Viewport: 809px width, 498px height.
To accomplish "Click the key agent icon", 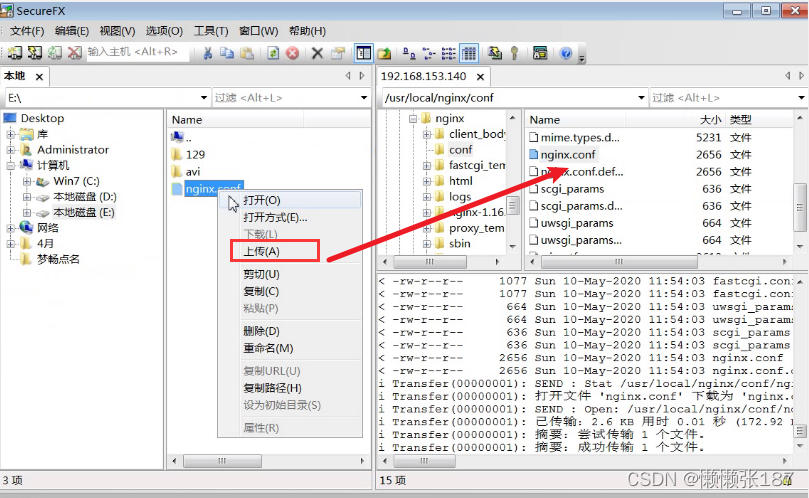I will click(514, 53).
